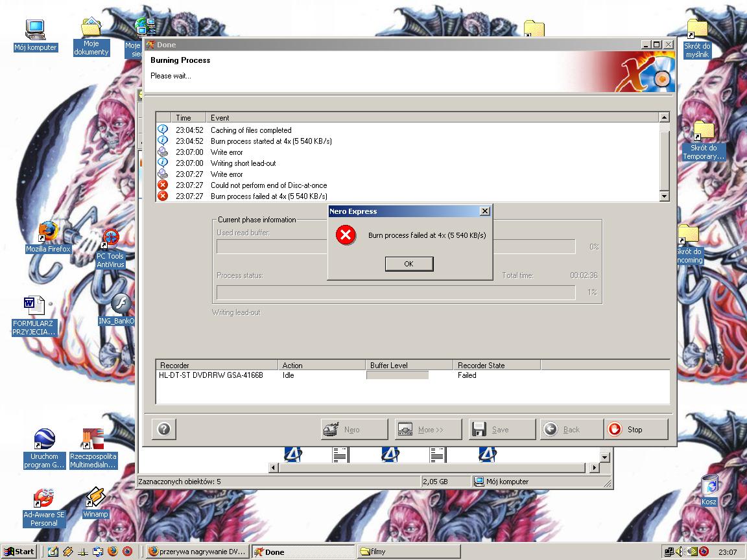Click the More >> button
This screenshot has height=560, width=747.
point(428,430)
